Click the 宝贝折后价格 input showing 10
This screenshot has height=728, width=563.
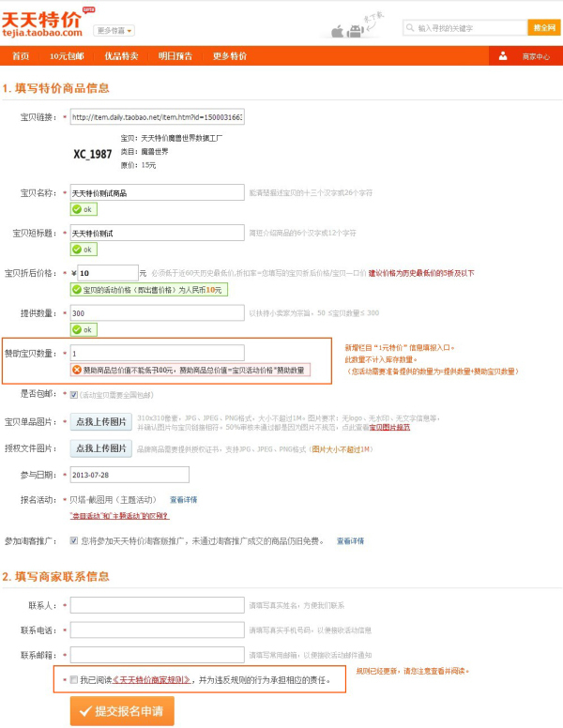pyautogui.click(x=108, y=273)
